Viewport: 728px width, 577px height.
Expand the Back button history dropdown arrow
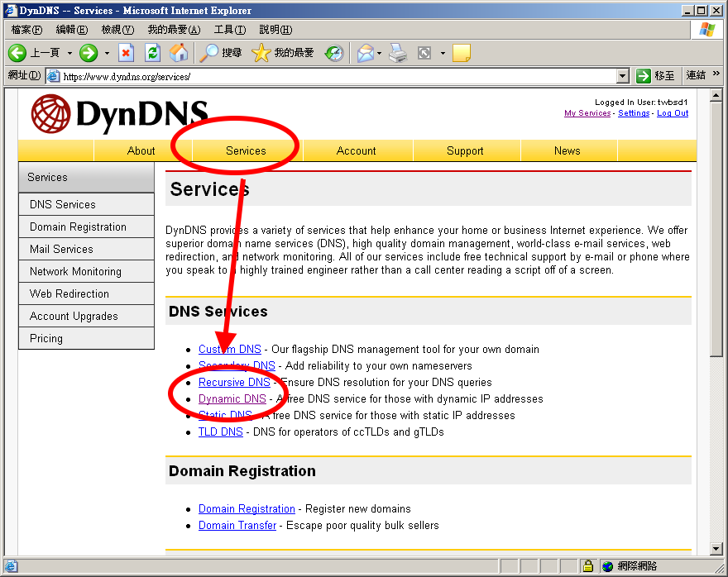(x=69, y=54)
